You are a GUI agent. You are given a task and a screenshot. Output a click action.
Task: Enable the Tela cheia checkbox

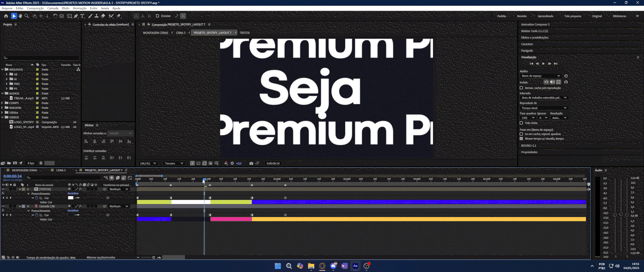521,123
